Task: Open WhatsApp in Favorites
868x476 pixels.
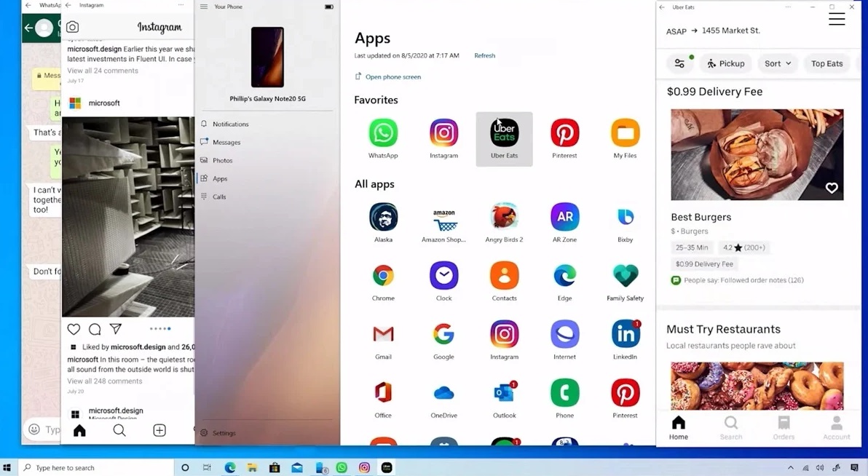Action: 383,133
